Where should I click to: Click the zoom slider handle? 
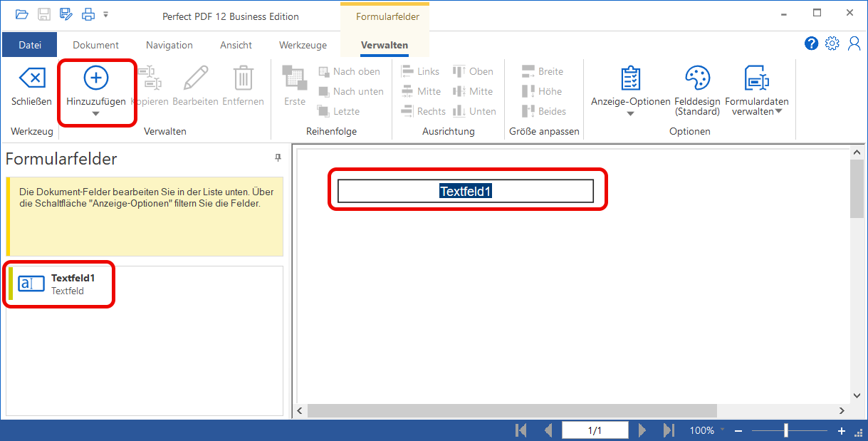pos(786,430)
